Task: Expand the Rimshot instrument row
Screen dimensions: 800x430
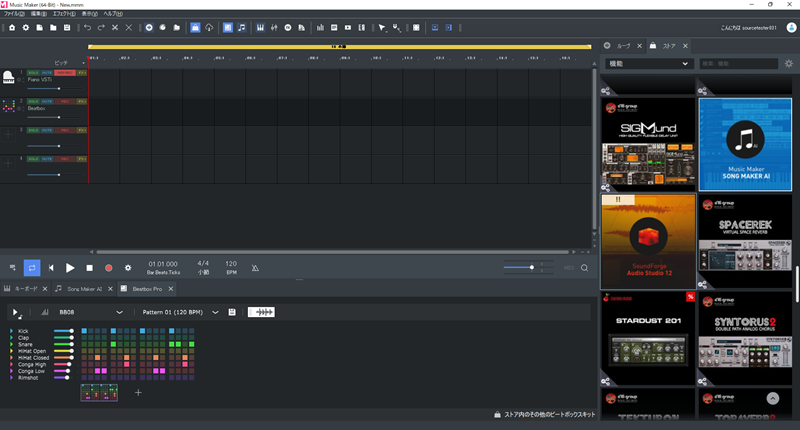Action: [12, 377]
